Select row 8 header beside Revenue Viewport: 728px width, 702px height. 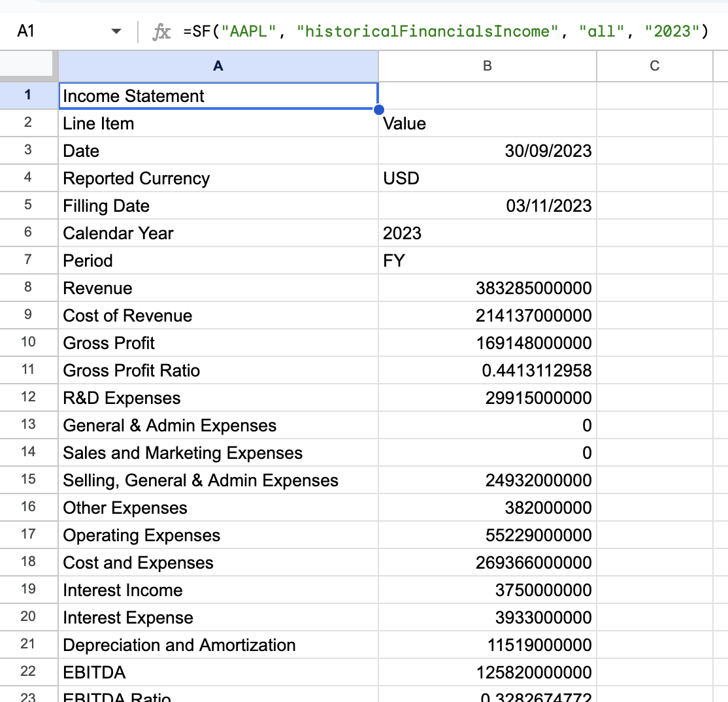[27, 288]
